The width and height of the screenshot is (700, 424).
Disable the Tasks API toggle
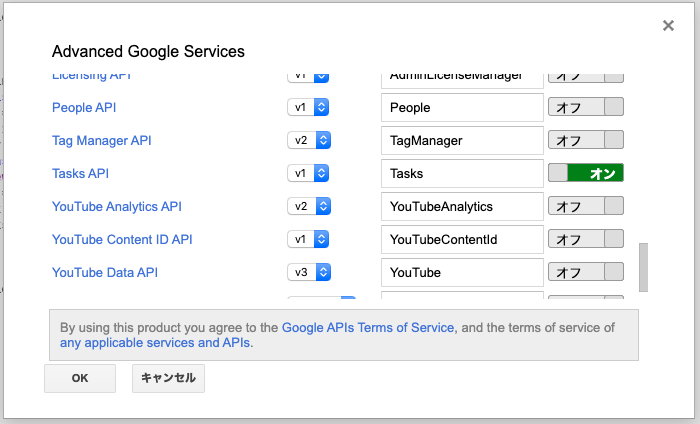[x=586, y=173]
